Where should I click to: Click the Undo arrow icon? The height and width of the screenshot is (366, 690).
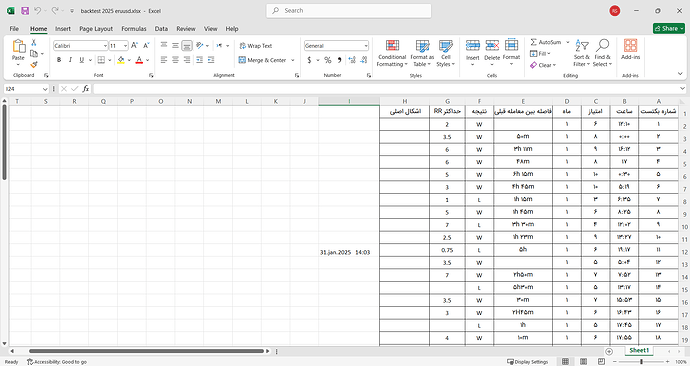tap(38, 11)
